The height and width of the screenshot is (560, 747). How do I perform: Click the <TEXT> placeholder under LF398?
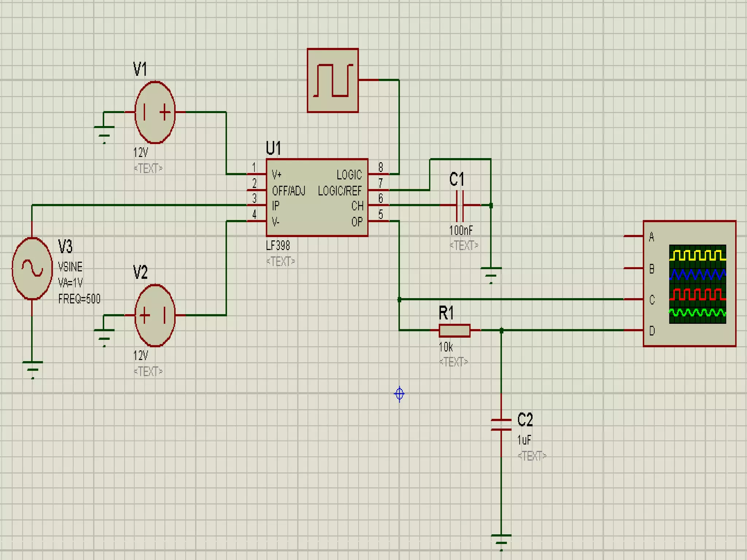(280, 261)
